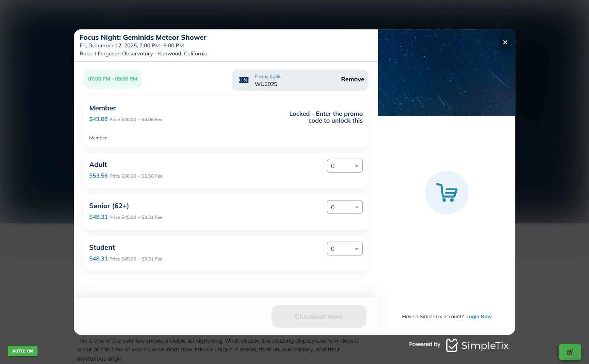The height and width of the screenshot is (364, 589).
Task: Click the Adult price $53.56
Action: click(x=98, y=176)
